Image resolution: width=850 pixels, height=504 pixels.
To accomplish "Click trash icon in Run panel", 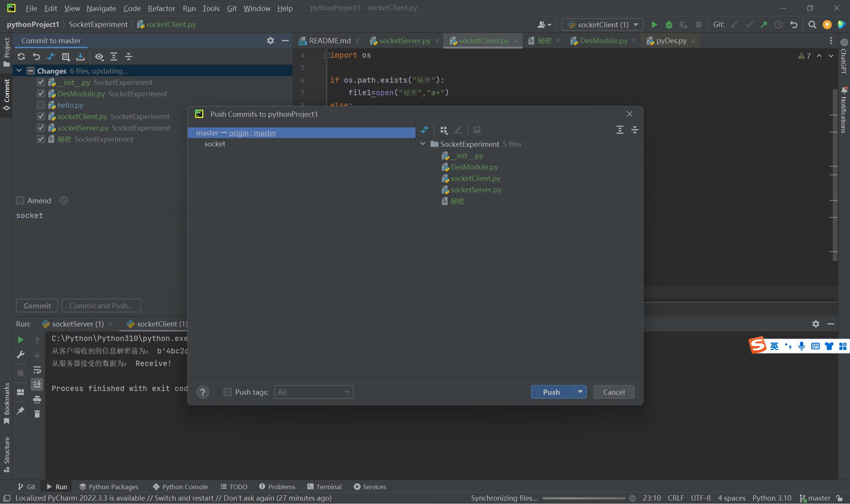I will click(x=37, y=414).
